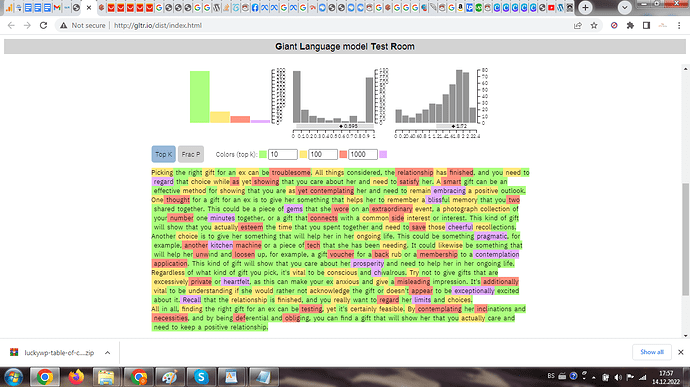Enable the Top K display mode

pyautogui.click(x=164, y=154)
